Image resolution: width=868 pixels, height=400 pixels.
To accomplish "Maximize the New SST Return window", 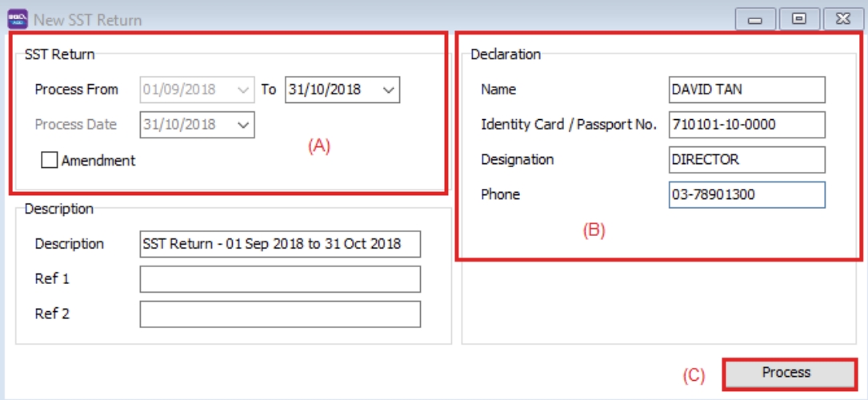I will tap(798, 19).
